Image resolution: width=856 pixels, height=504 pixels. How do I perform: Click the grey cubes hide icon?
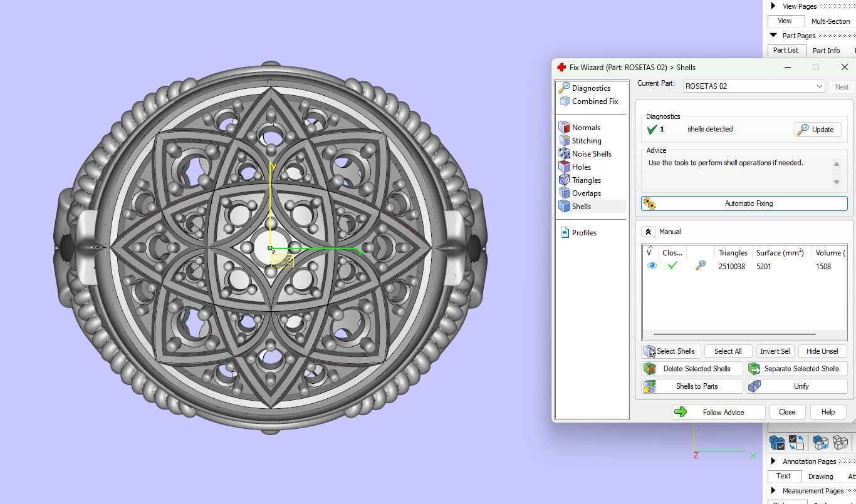[840, 443]
